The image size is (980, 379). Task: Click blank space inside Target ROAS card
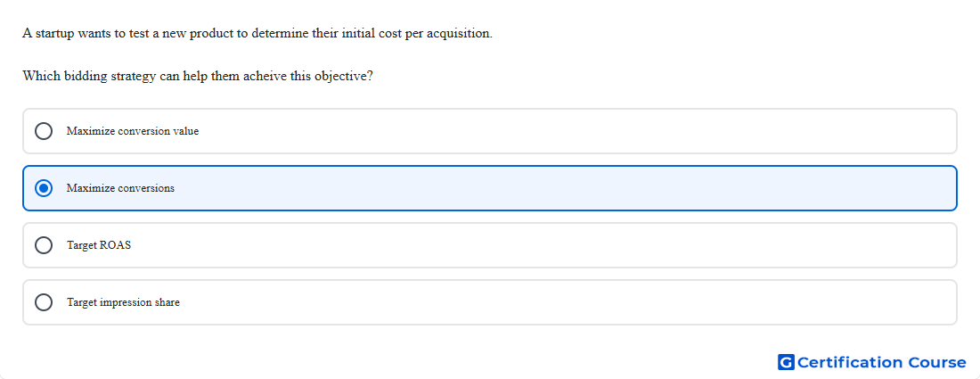click(562, 245)
